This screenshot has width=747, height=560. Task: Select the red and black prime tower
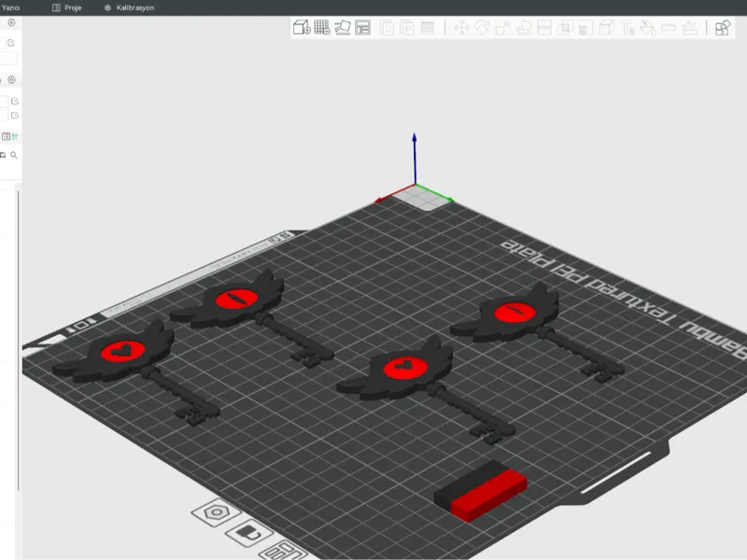click(480, 491)
